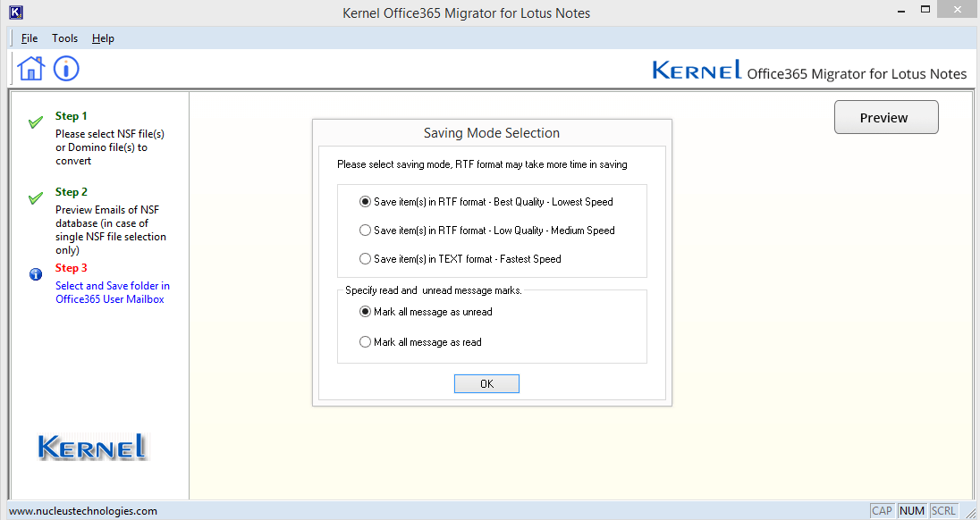
Task: Click the SCRL indicator in status bar
Action: click(x=943, y=511)
